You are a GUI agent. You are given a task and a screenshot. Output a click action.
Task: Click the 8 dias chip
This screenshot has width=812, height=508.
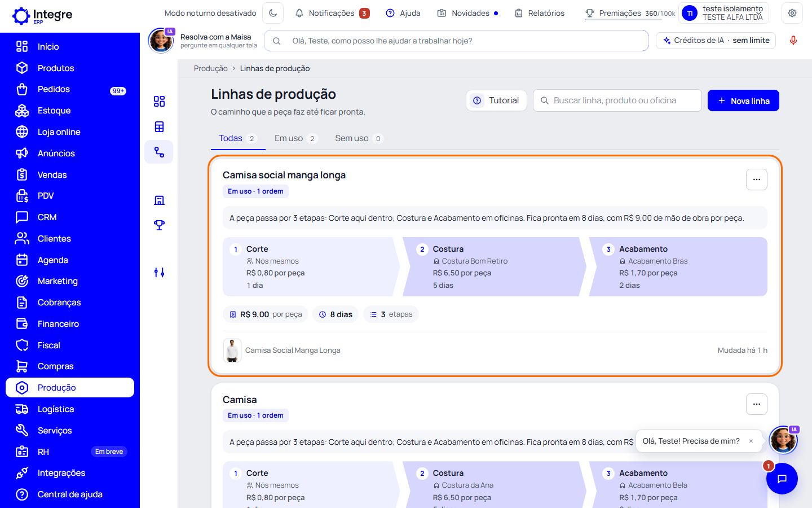[x=336, y=314]
